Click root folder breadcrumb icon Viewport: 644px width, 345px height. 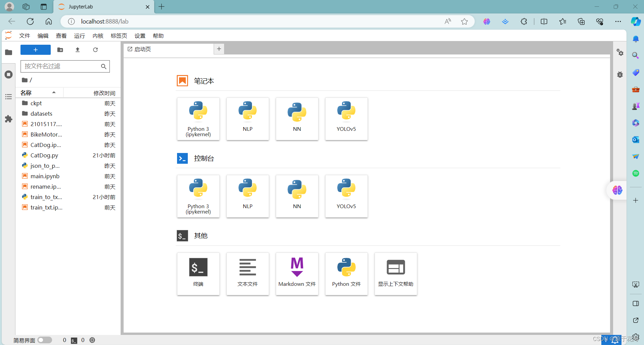[25, 80]
